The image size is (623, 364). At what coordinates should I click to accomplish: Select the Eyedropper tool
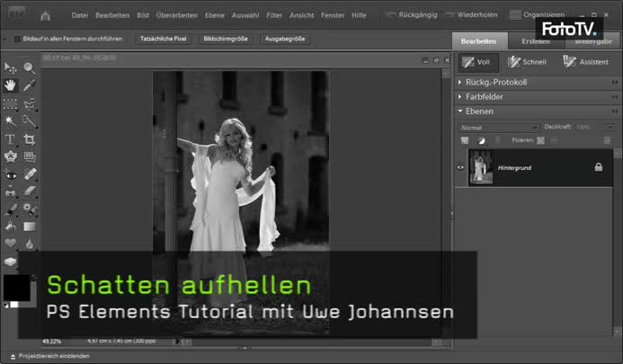pos(29,85)
